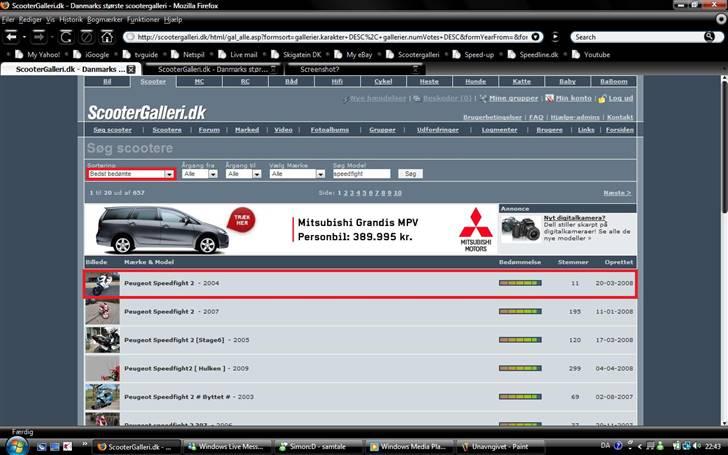
Task: Click the Mitsubishi Grandis MPV banner ad
Action: pyautogui.click(x=291, y=229)
